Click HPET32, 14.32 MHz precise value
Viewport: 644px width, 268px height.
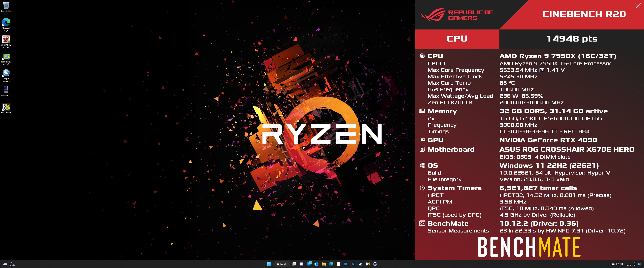[x=555, y=195]
